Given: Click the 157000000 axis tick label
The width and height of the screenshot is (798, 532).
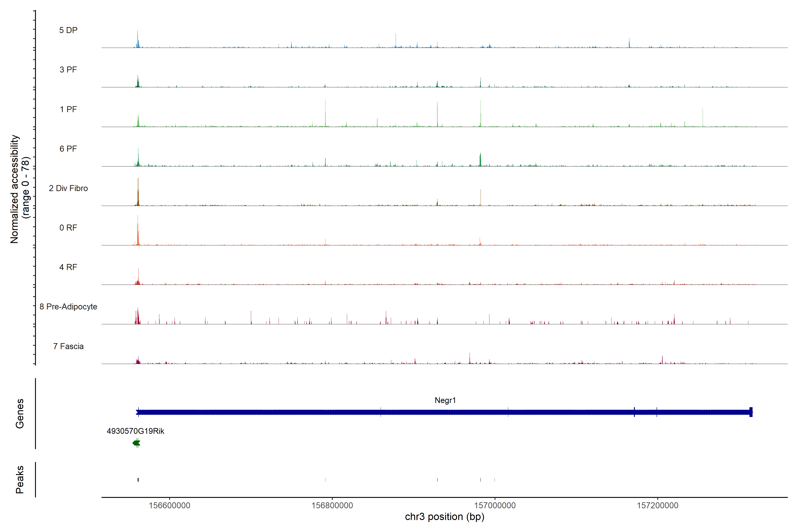Looking at the screenshot, I should (x=495, y=505).
